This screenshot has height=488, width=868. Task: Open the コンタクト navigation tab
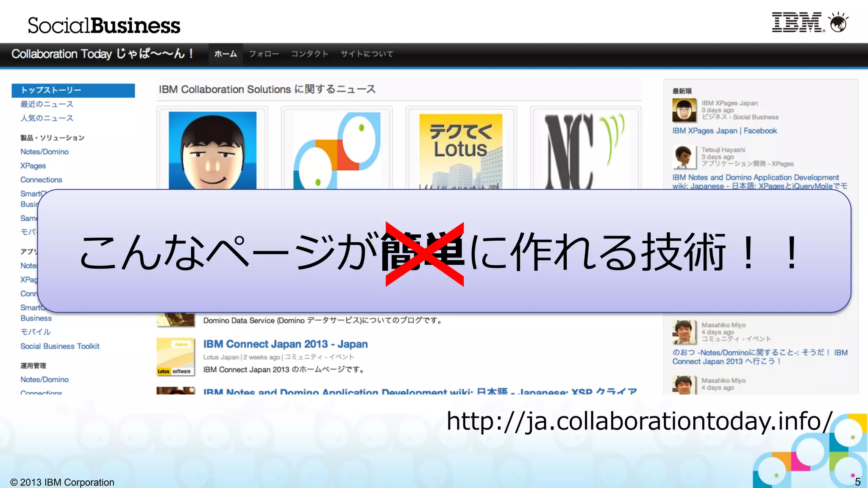point(309,54)
